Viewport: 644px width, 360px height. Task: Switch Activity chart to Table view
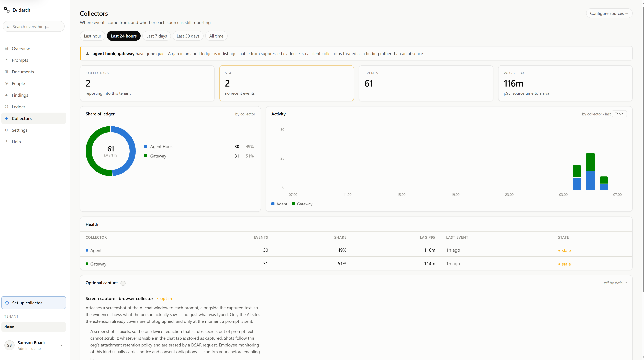pyautogui.click(x=619, y=114)
